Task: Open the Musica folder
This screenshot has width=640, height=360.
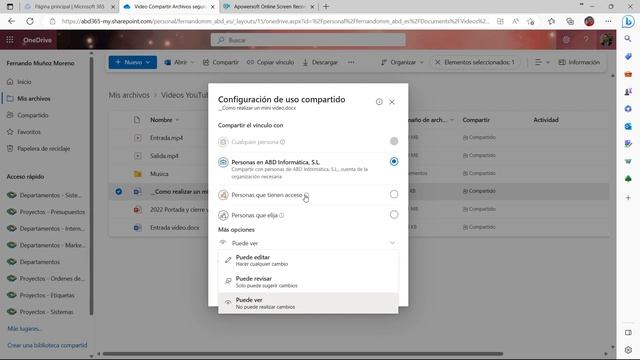Action: (x=159, y=174)
